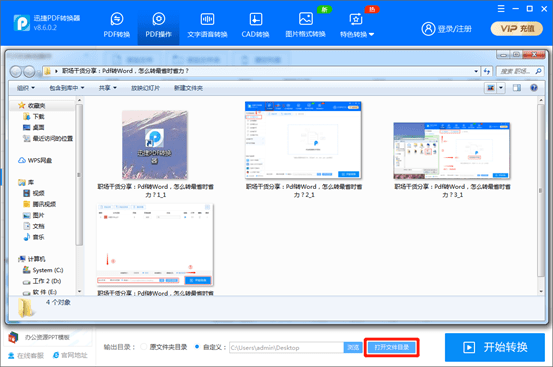The image size is (553, 367).
Task: Select the thumbnail of image ending 3_1
Action: point(452,151)
